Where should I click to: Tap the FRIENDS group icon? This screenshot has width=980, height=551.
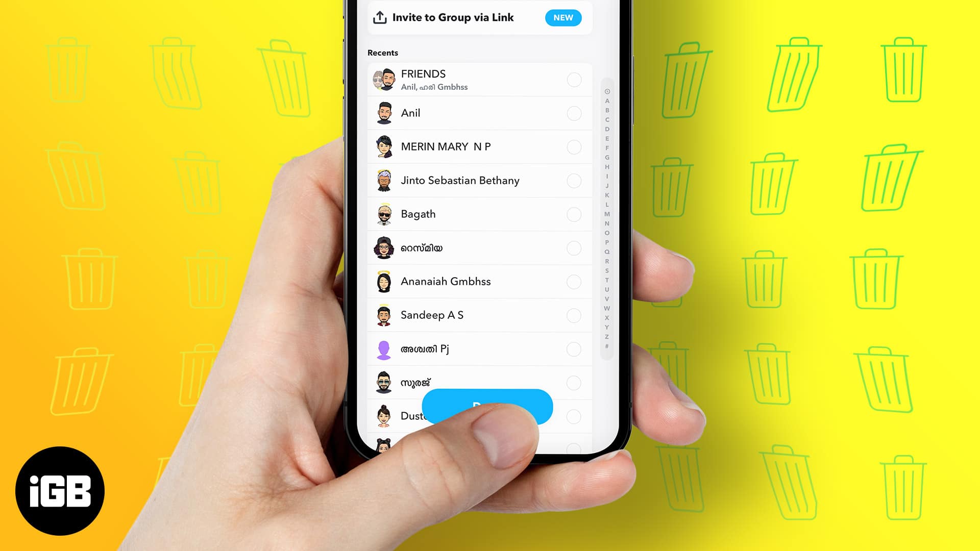(384, 79)
